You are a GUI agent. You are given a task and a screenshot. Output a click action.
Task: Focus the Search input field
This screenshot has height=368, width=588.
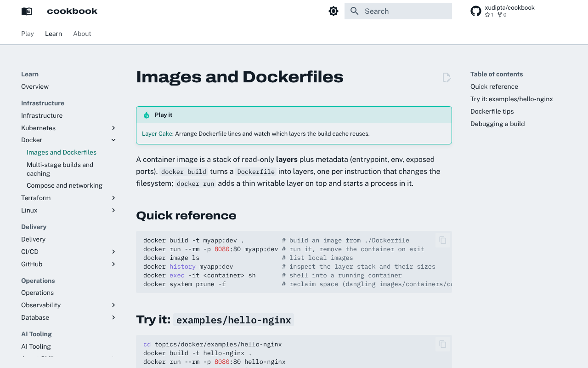398,11
